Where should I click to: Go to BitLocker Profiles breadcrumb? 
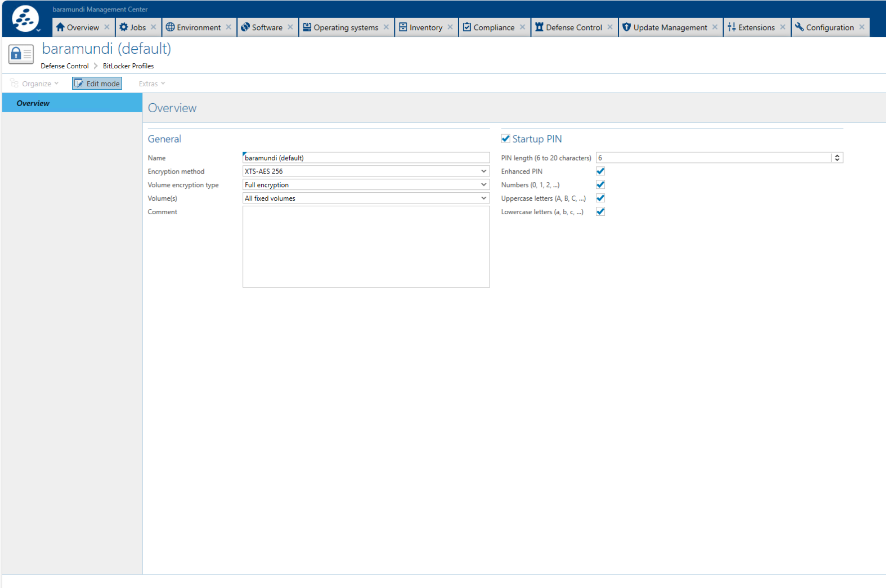pyautogui.click(x=128, y=66)
